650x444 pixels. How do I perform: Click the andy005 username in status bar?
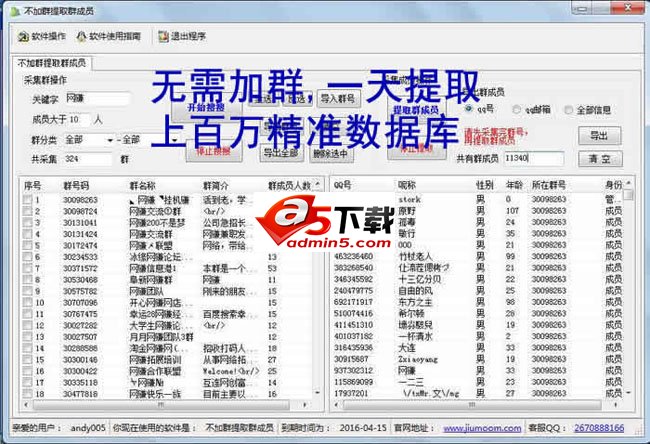88,428
